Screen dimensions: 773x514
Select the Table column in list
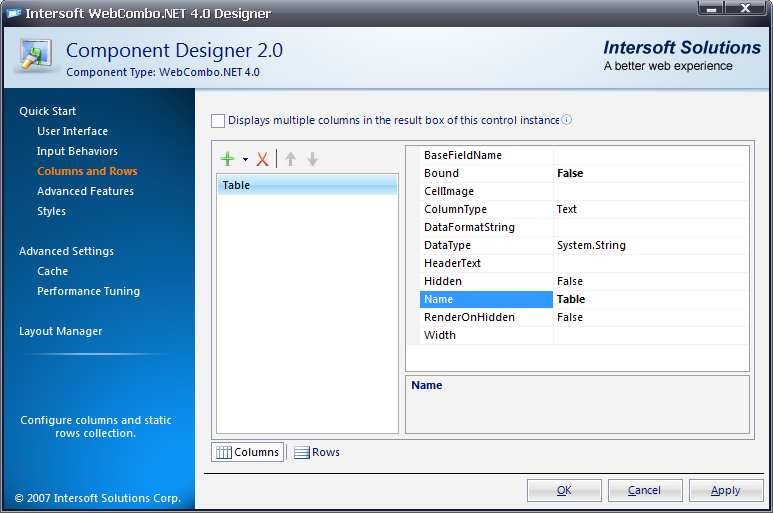coord(306,185)
